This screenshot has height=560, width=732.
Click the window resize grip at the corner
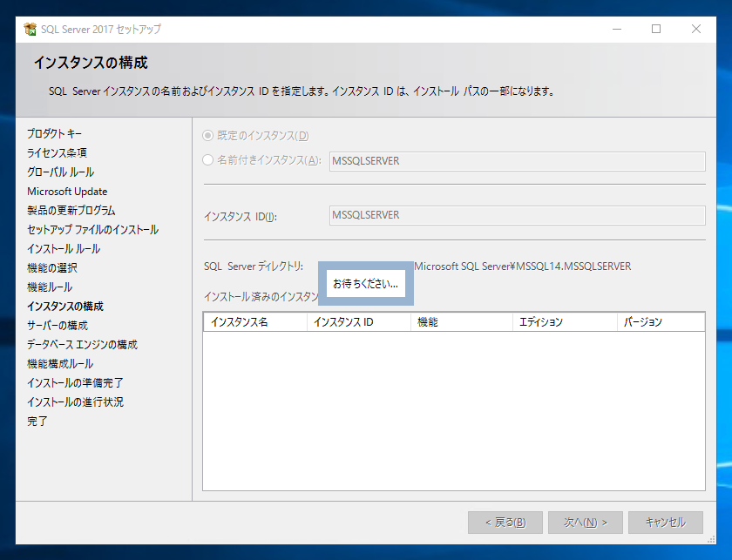point(711,539)
